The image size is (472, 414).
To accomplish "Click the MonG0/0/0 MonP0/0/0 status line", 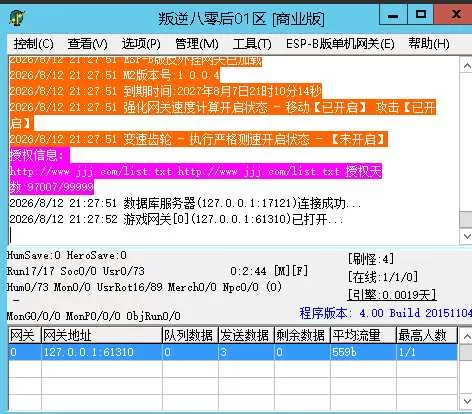I will pos(94,316).
